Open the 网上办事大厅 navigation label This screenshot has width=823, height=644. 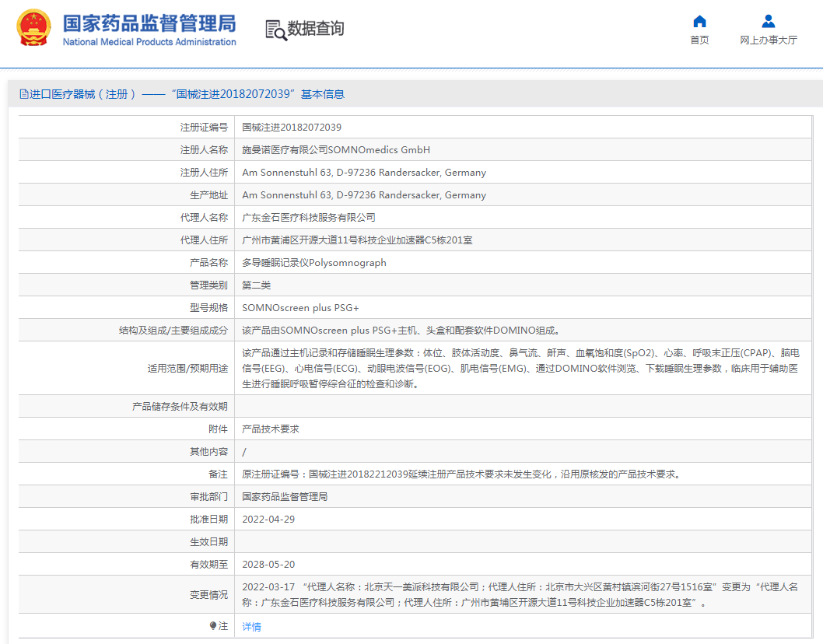pos(768,40)
